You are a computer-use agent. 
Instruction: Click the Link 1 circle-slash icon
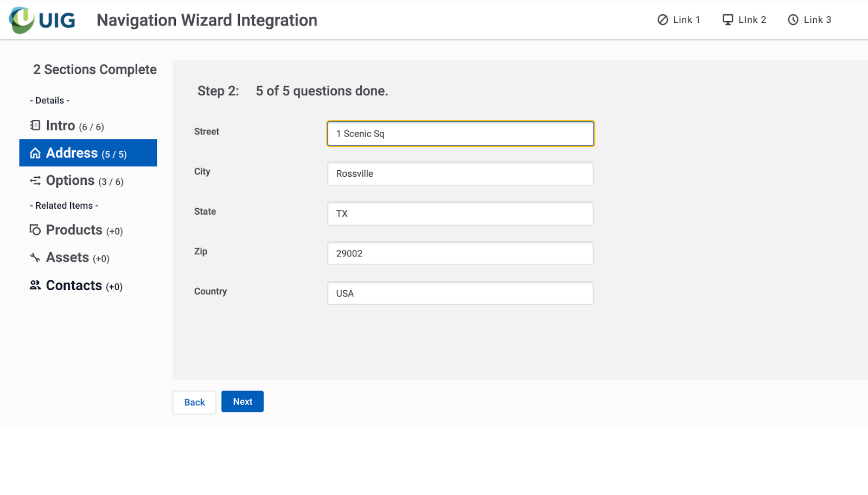(x=662, y=20)
